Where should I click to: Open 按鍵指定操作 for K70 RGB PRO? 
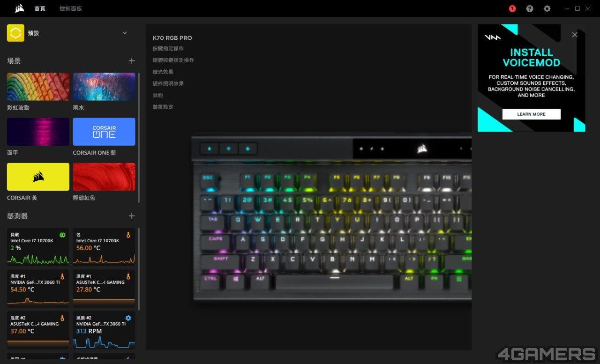tap(168, 48)
